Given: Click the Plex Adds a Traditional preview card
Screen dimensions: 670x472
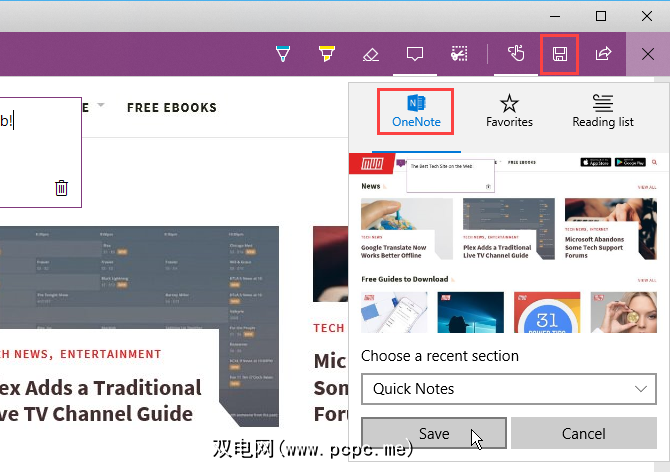Looking at the screenshot, I should [x=509, y=229].
